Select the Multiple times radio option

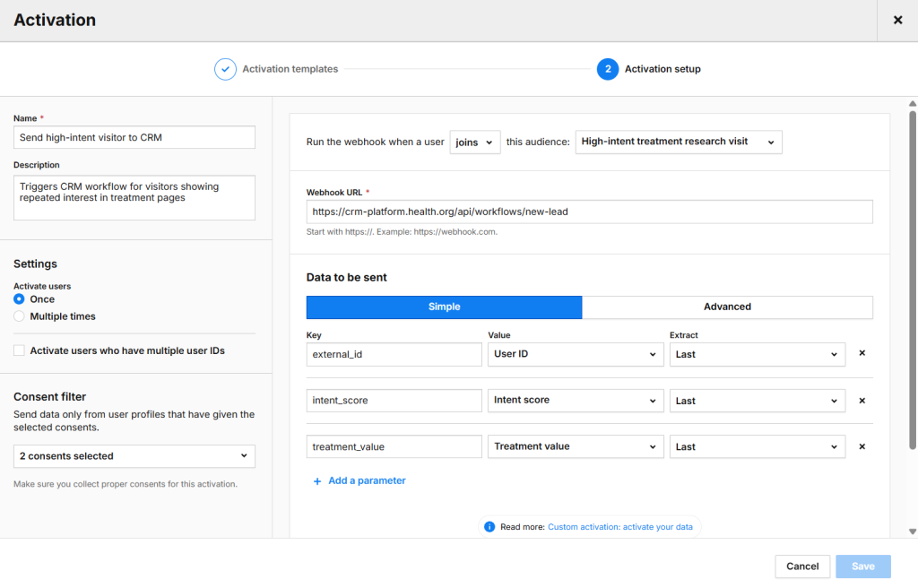point(19,316)
